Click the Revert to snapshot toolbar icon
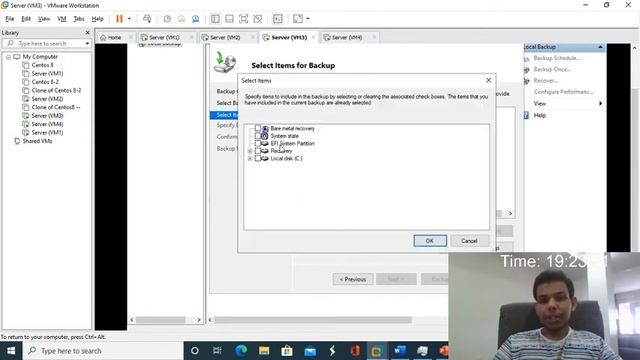 point(182,19)
